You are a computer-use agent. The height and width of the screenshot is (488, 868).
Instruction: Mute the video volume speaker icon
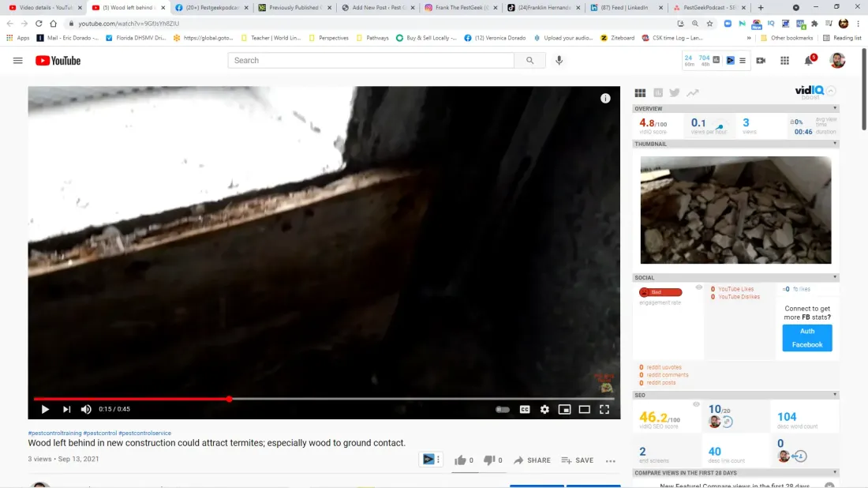(86, 409)
